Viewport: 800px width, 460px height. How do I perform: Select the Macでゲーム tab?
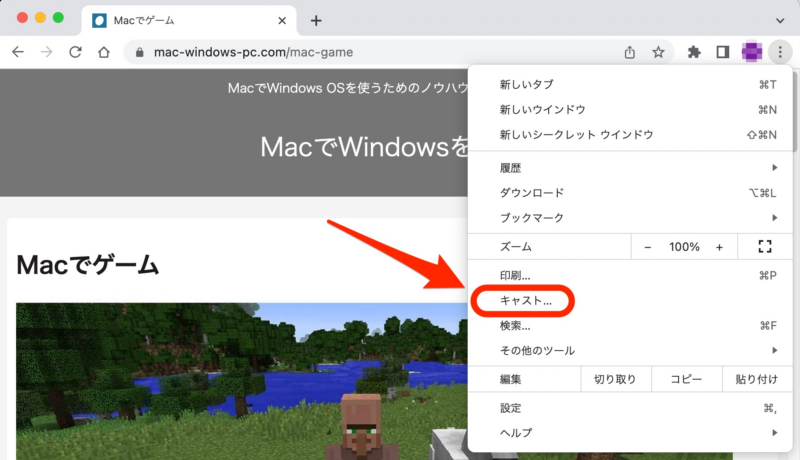coord(189,20)
